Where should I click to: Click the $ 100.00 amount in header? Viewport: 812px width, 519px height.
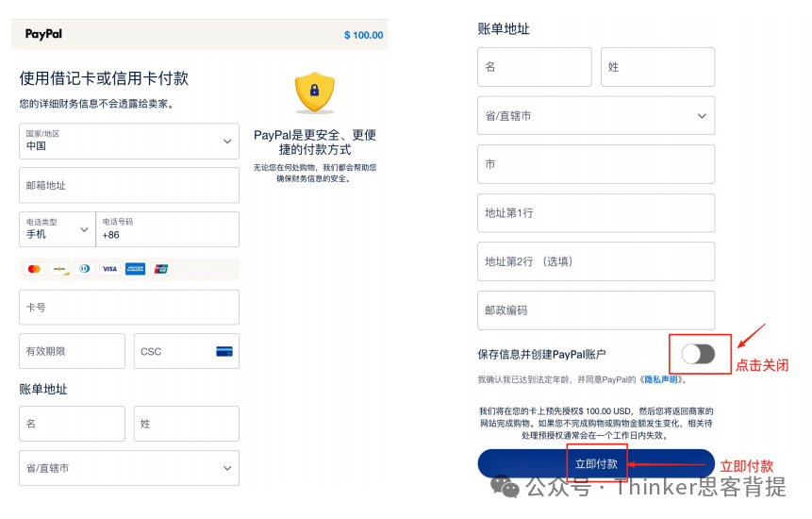(x=363, y=35)
